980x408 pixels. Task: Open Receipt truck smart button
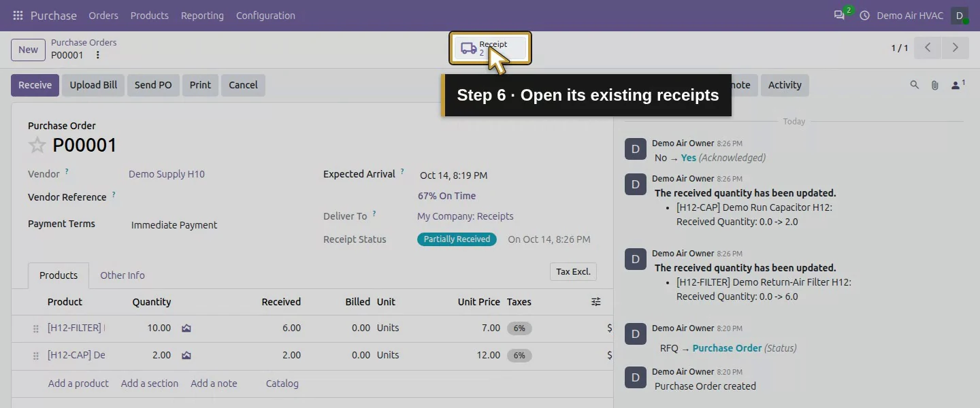[490, 48]
